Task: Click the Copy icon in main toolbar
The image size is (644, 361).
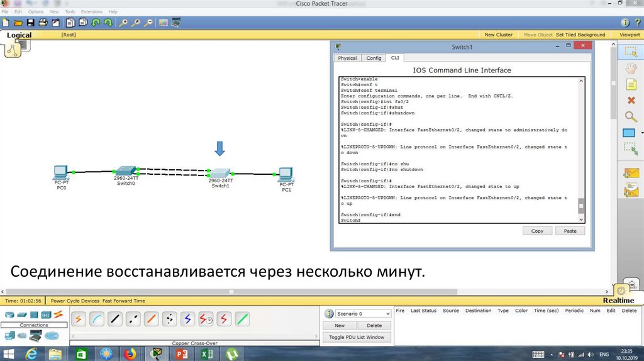Action: pos(70,23)
